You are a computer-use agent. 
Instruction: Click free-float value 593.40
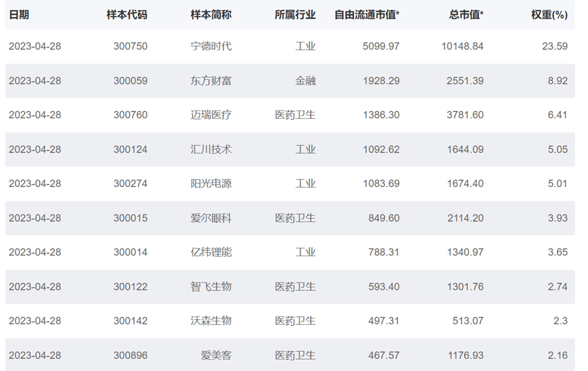coord(384,287)
